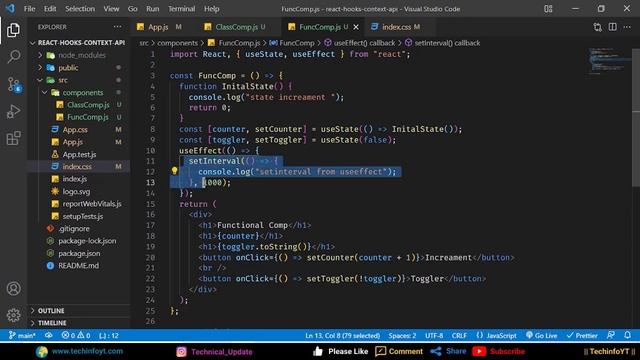Open the Go menu

point(133,9)
